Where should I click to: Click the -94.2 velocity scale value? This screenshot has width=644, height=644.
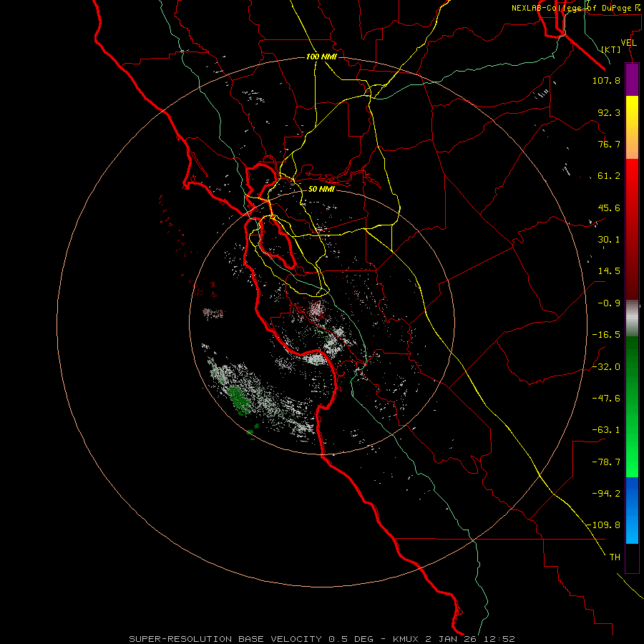tap(606, 494)
